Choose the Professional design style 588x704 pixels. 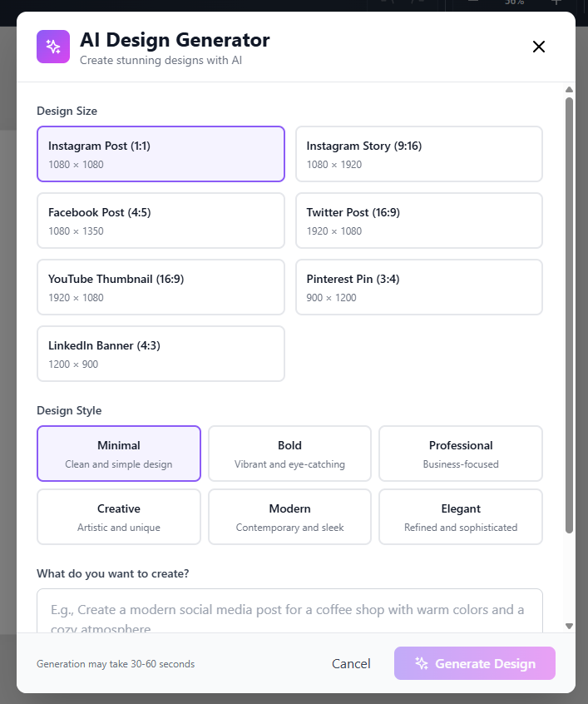click(461, 454)
